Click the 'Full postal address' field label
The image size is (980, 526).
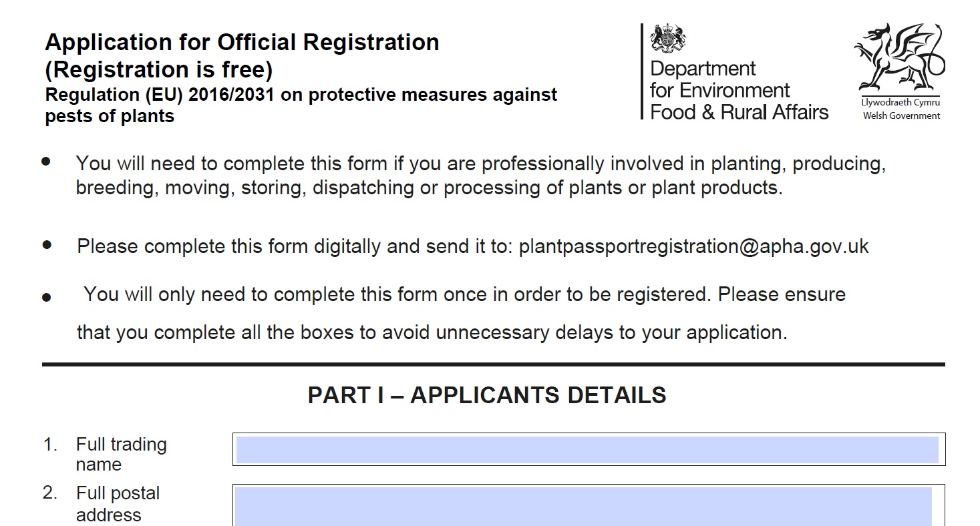point(117,504)
